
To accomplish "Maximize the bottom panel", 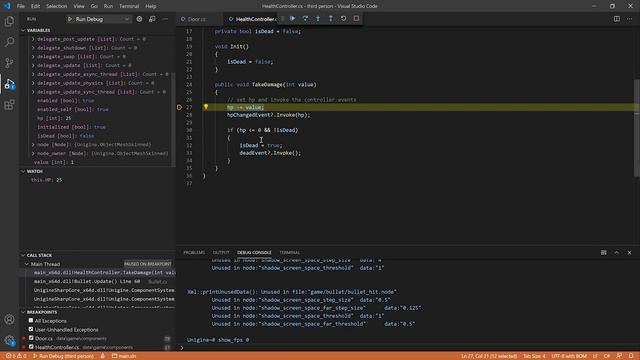I will tap(616, 253).
